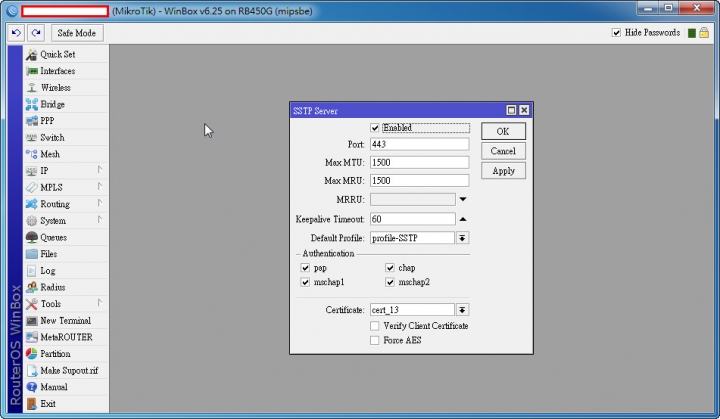Click Make Supout.rif file icon

32,370
